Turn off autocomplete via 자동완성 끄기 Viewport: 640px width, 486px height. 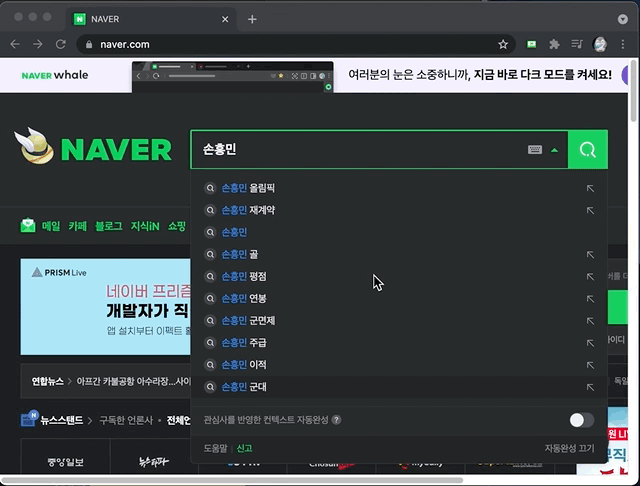click(569, 448)
